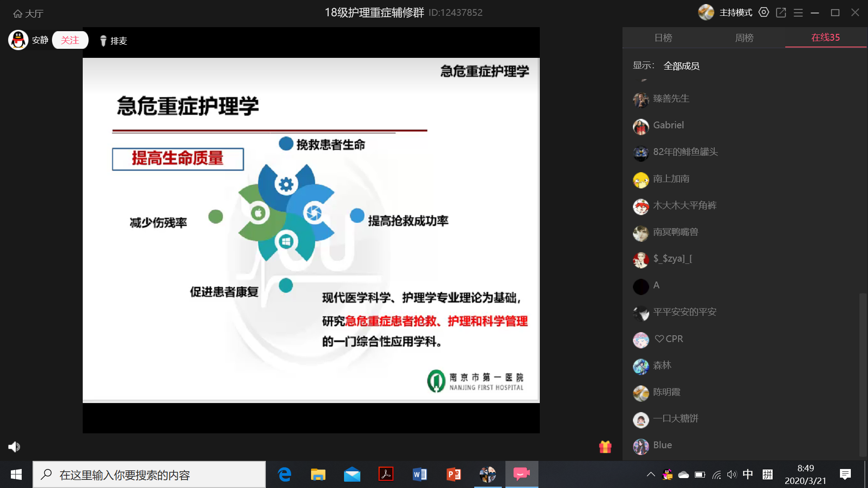868x488 pixels.
Task: Select member Gabriel in the list
Action: [x=668, y=125]
